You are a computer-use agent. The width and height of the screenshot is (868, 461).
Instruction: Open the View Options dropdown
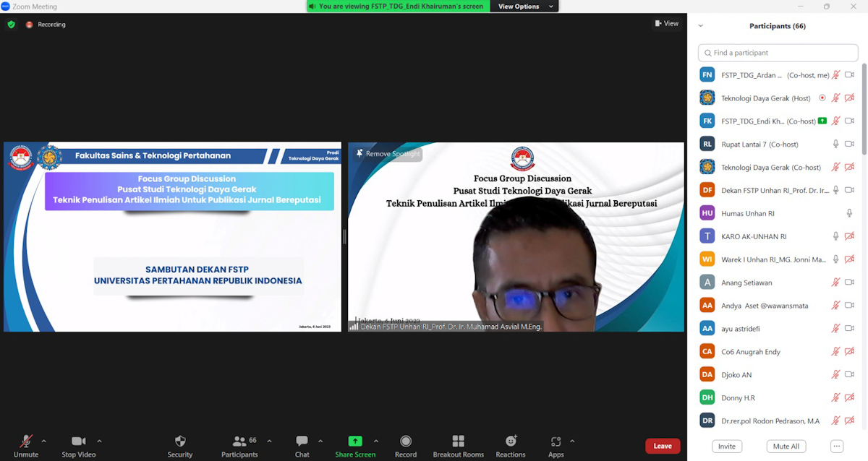pos(524,7)
